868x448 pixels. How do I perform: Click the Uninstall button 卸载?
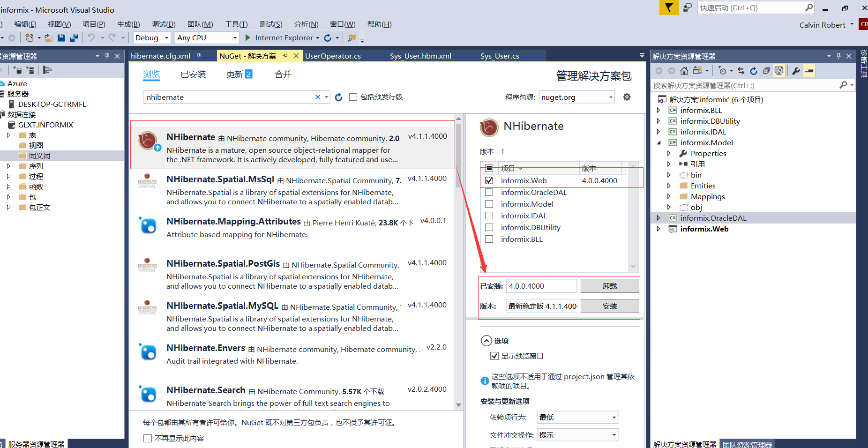tap(610, 286)
